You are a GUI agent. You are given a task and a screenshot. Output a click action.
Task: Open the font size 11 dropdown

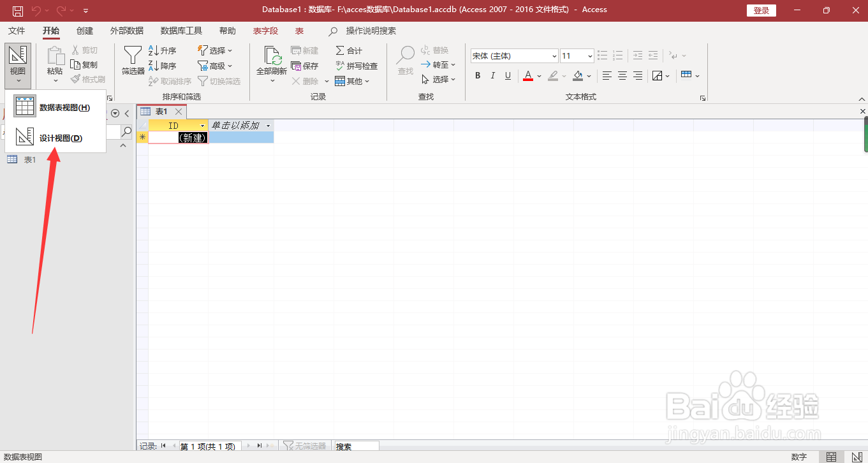(x=590, y=56)
